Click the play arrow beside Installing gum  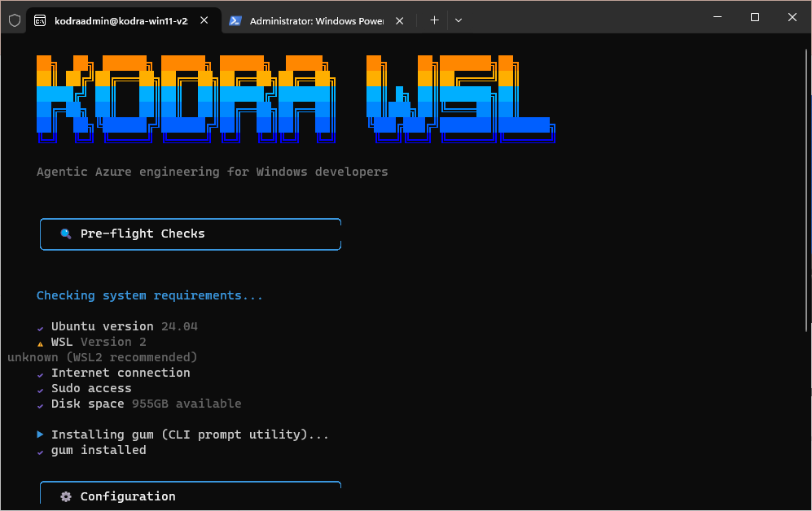pos(40,434)
